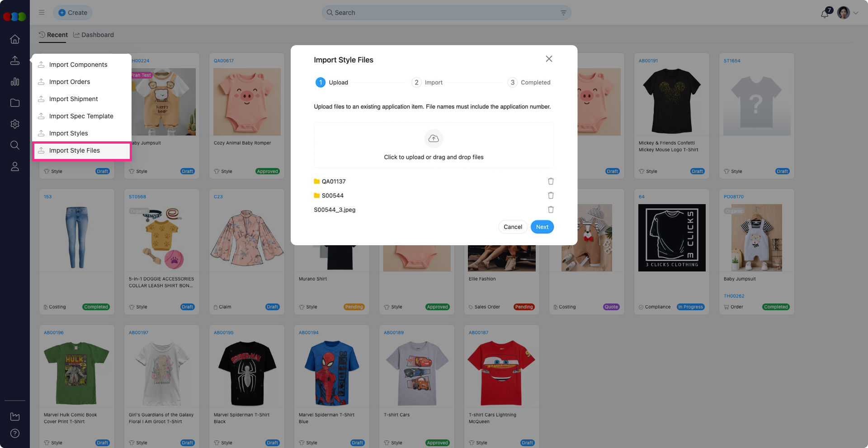
Task: Open the analytics bar chart sidebar icon
Action: [x=15, y=82]
